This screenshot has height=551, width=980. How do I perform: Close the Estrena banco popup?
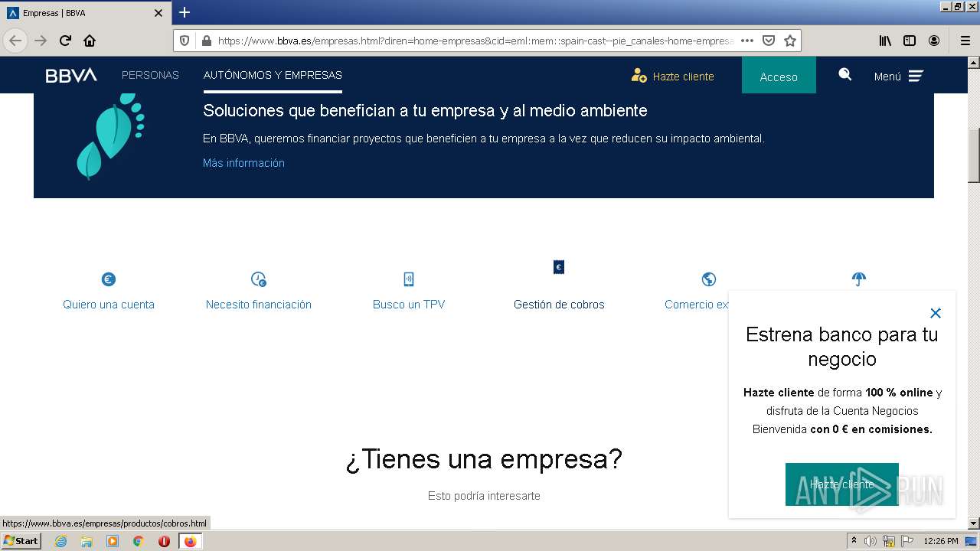coord(936,313)
